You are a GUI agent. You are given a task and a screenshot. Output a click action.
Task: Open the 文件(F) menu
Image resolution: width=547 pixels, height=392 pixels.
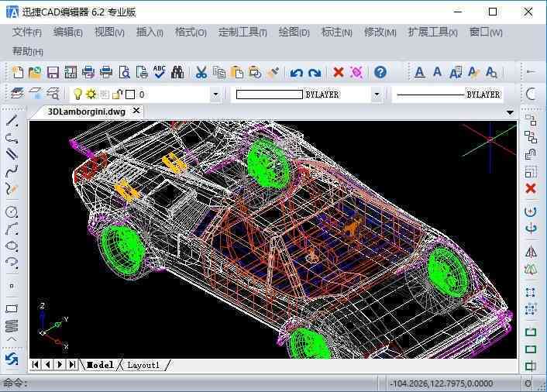27,33
